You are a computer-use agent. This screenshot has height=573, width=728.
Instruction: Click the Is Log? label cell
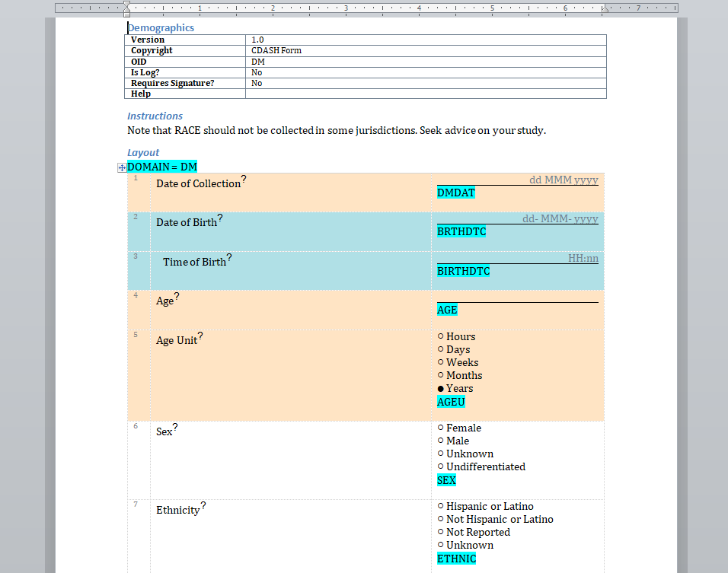[x=185, y=72]
